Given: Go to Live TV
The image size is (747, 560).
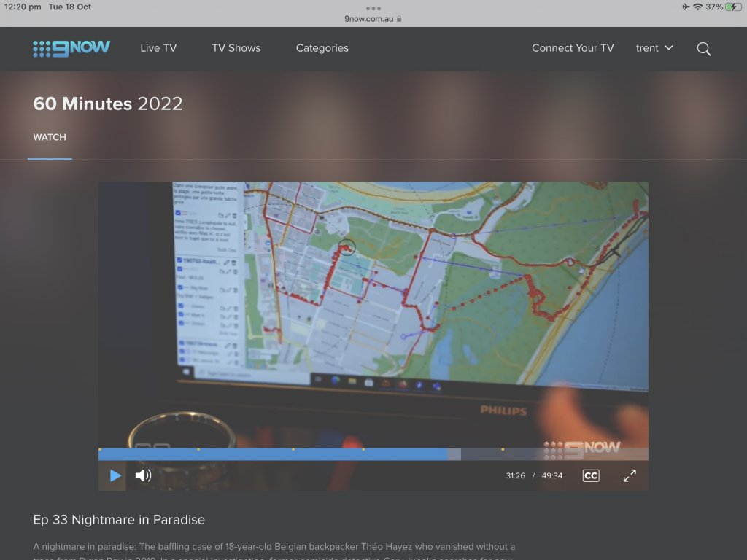Looking at the screenshot, I should coord(158,48).
